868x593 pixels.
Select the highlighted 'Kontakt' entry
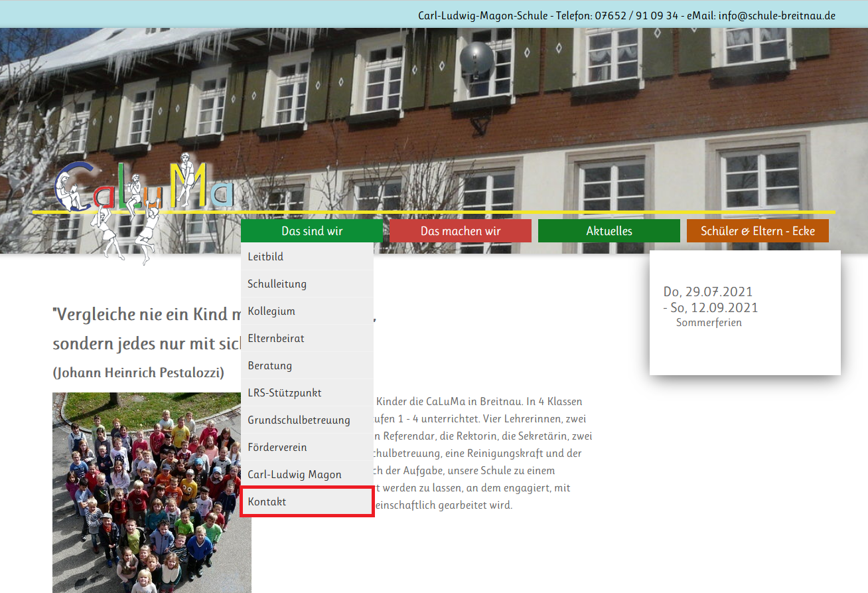(x=267, y=501)
